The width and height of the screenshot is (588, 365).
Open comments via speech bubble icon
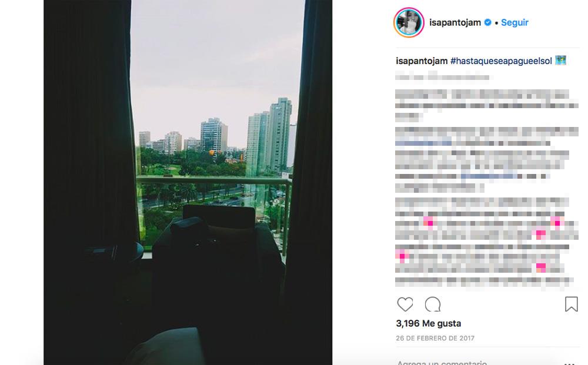pyautogui.click(x=432, y=304)
